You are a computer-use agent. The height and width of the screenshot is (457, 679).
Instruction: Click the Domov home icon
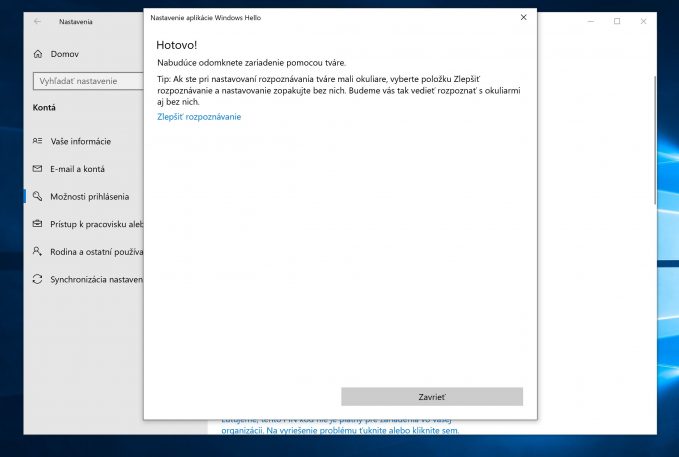38,54
